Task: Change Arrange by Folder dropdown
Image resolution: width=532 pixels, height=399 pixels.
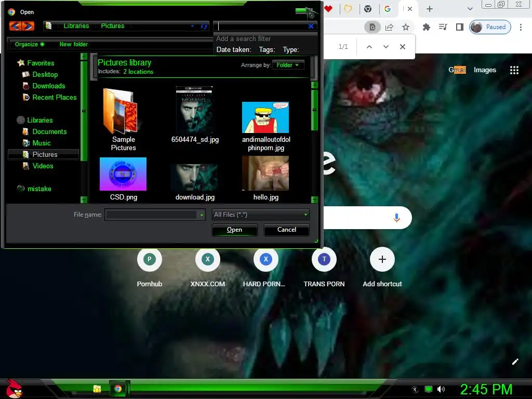Action: point(288,65)
